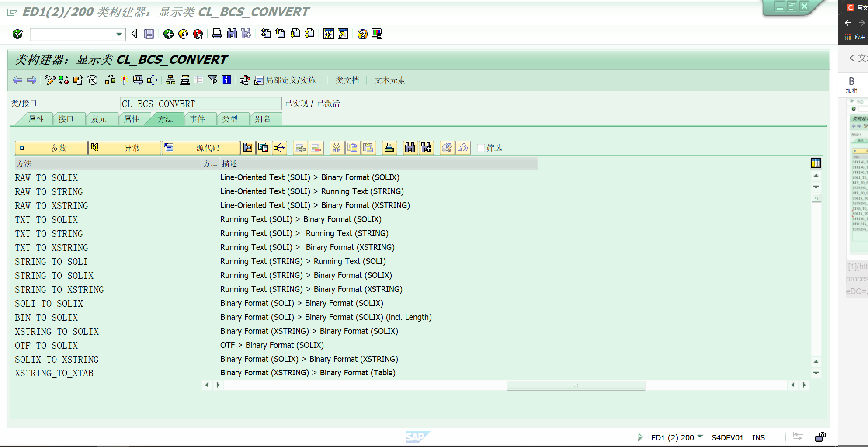
Task: Click the Copy icon in the methods toolbar
Action: [x=352, y=148]
